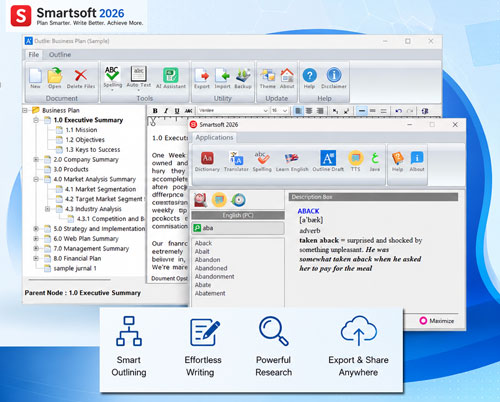The width and height of the screenshot is (500, 402).
Task: Click the New document icon
Action: pos(35,76)
